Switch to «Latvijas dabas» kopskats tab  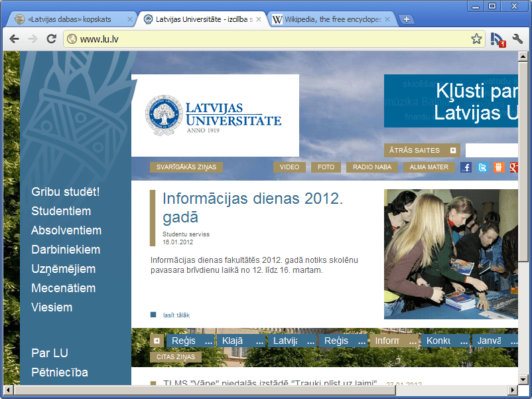70,19
